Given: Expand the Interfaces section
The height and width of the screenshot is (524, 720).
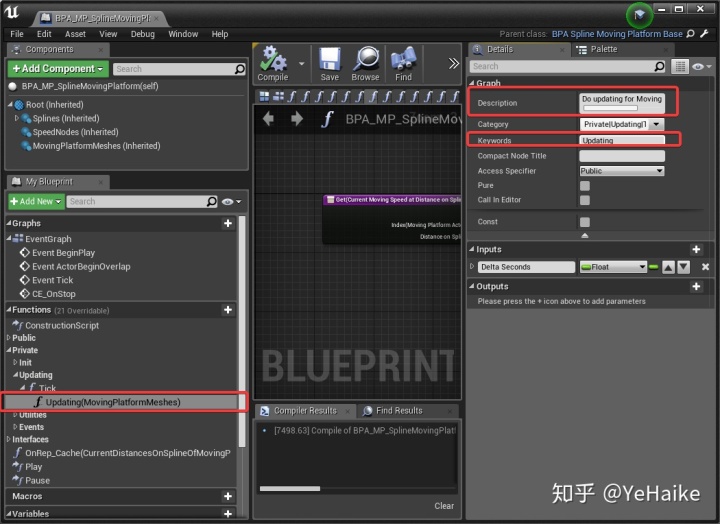Looking at the screenshot, I should point(9,439).
